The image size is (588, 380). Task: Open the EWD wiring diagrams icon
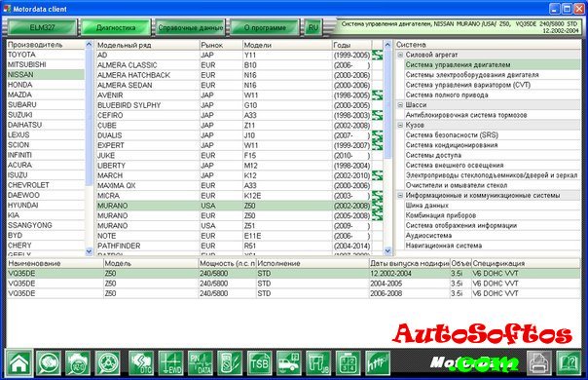170,362
